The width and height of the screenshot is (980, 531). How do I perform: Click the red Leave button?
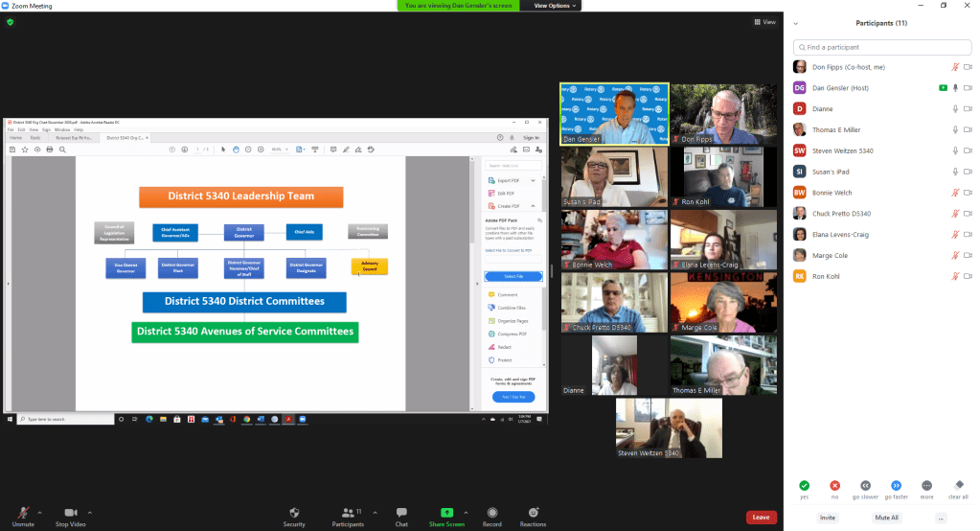coord(761,517)
